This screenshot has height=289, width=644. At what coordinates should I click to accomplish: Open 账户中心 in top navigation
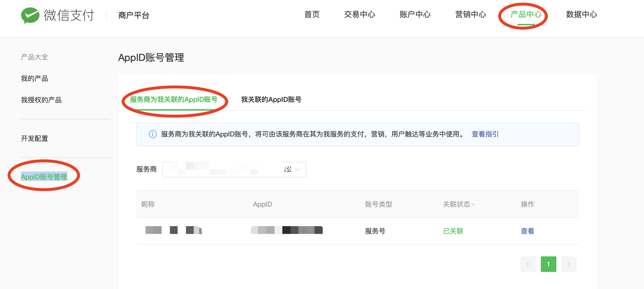(415, 15)
